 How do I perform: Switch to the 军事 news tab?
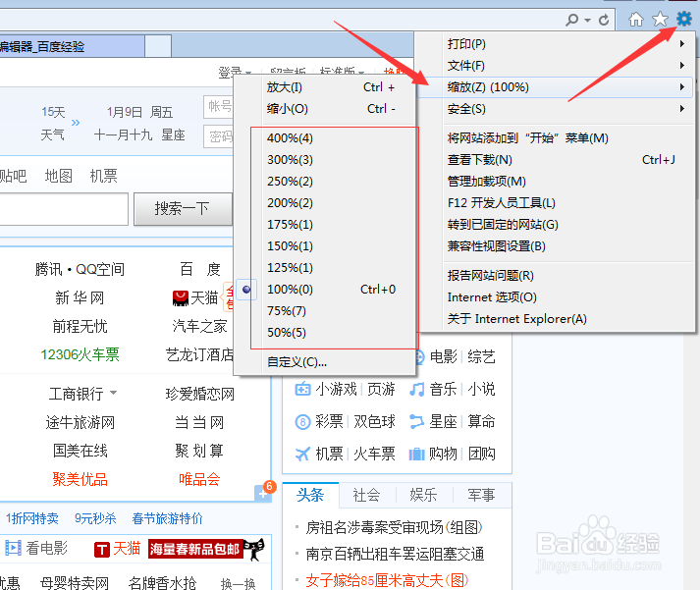click(481, 495)
